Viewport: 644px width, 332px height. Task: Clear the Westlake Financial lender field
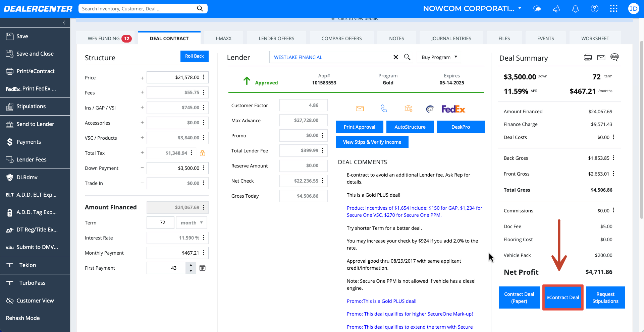pos(396,57)
